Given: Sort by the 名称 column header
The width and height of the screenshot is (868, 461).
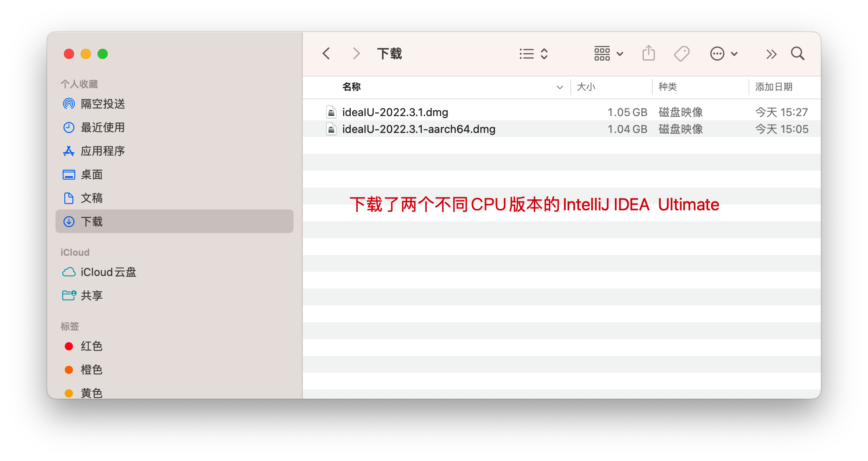Looking at the screenshot, I should (352, 87).
